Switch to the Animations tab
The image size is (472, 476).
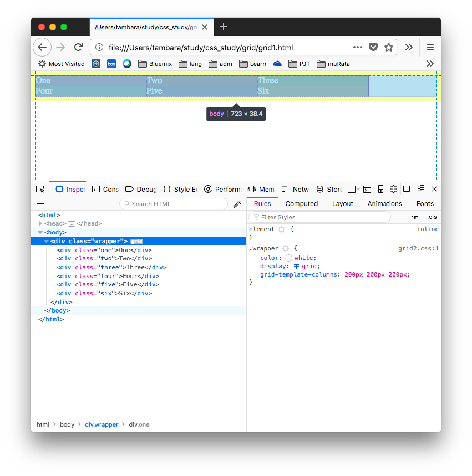(384, 204)
